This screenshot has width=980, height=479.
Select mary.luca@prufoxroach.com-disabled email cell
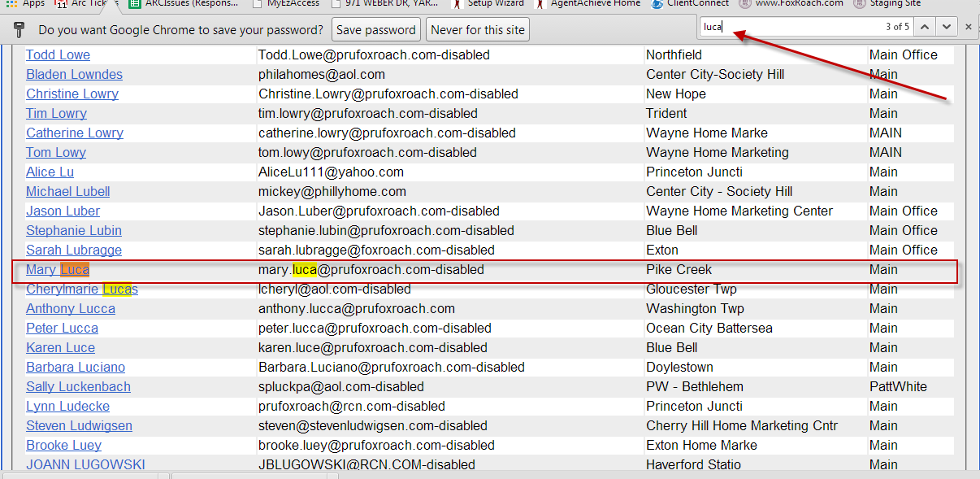371,269
